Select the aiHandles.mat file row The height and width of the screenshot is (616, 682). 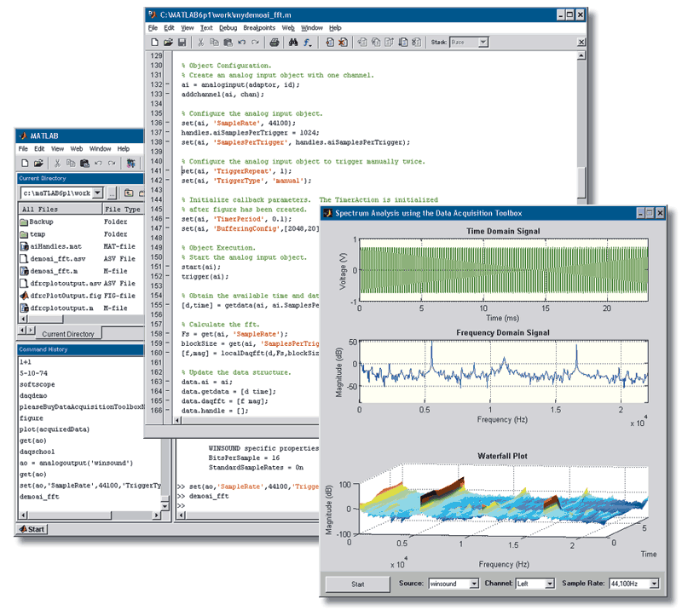pyautogui.click(x=81, y=246)
